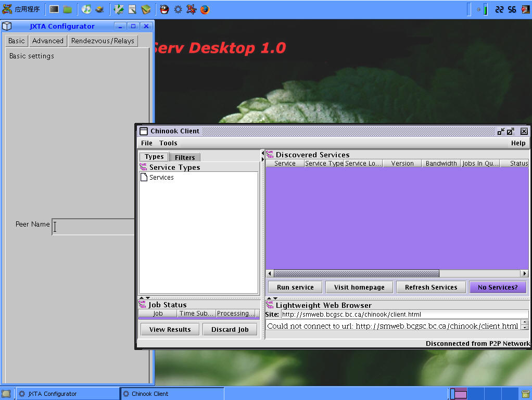The width and height of the screenshot is (532, 400).
Task: Open the 应用程序 applications menu
Action: point(21,9)
